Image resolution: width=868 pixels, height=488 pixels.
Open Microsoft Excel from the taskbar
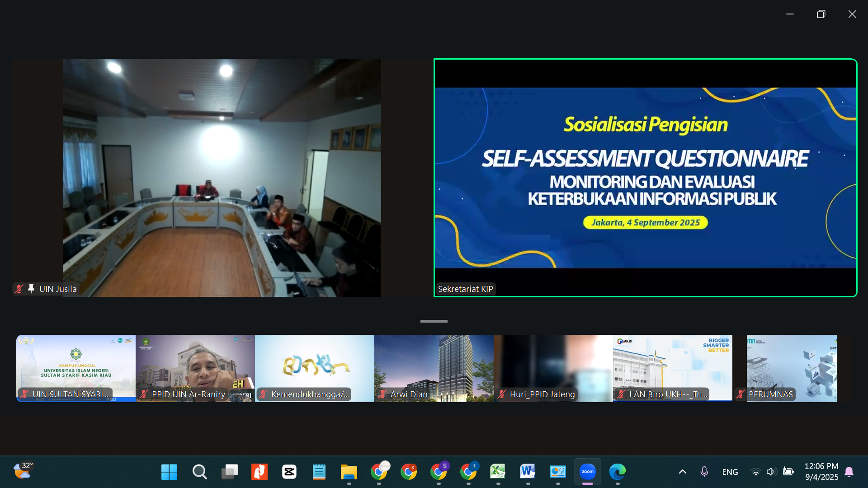click(x=498, y=472)
